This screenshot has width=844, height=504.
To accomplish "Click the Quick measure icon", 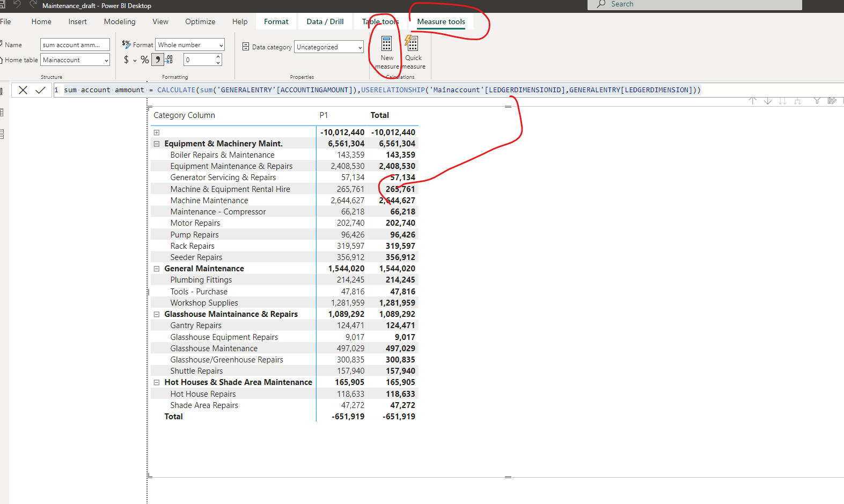I will click(x=412, y=43).
